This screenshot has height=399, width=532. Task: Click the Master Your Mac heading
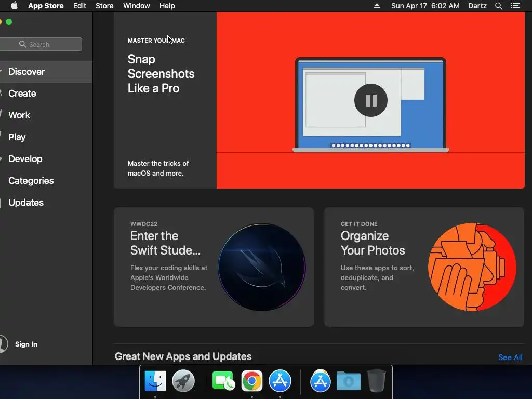(x=156, y=41)
